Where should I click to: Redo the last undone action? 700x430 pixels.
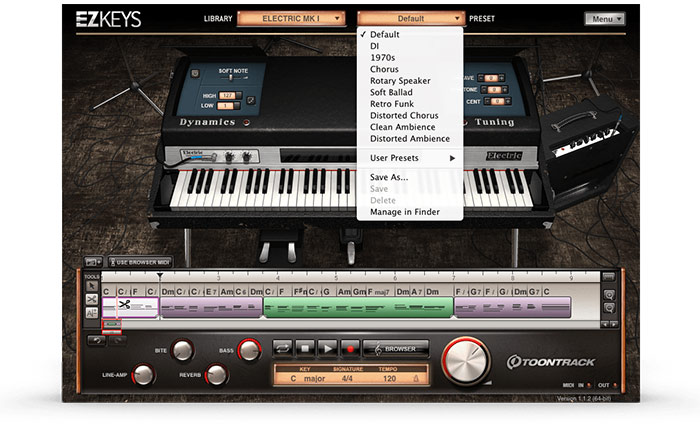(x=117, y=341)
